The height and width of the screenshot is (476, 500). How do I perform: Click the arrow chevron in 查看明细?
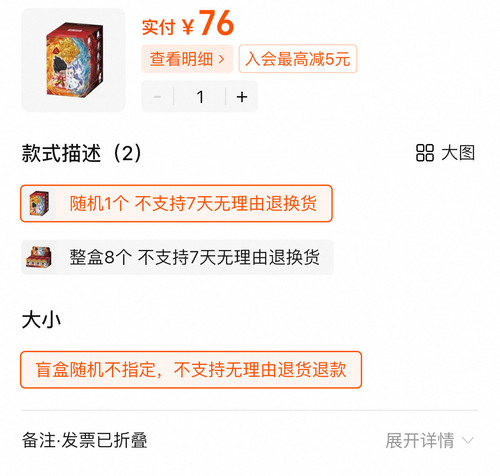[221, 59]
